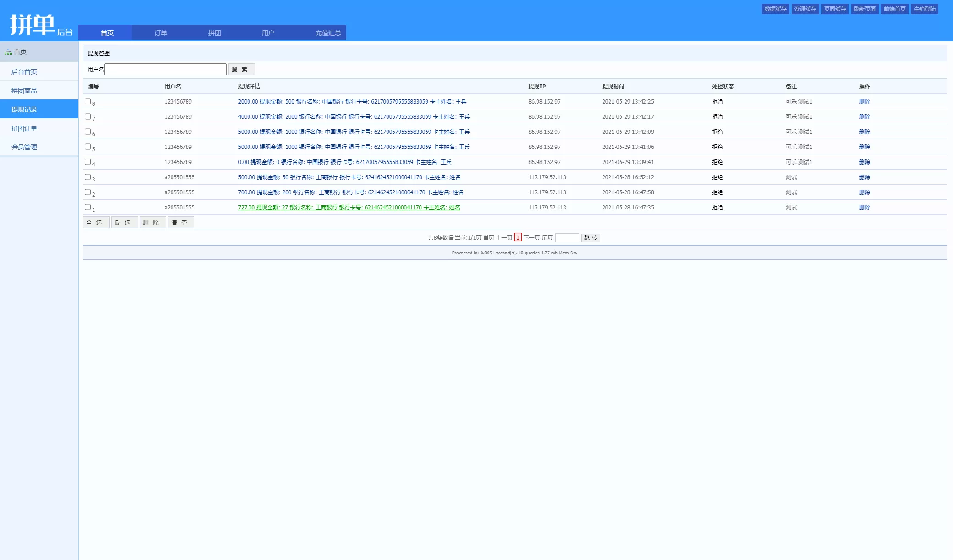Open 拼团商品 in the sidebar
The image size is (953, 560).
click(24, 91)
